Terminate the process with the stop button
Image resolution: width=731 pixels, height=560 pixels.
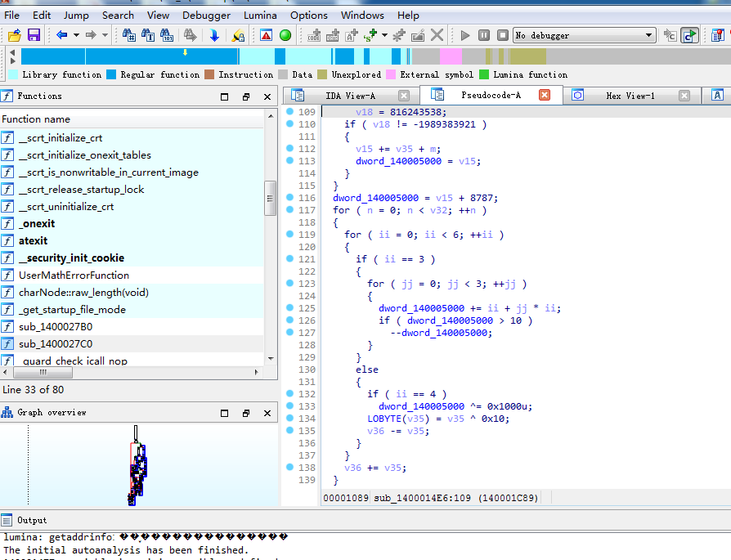pos(503,35)
